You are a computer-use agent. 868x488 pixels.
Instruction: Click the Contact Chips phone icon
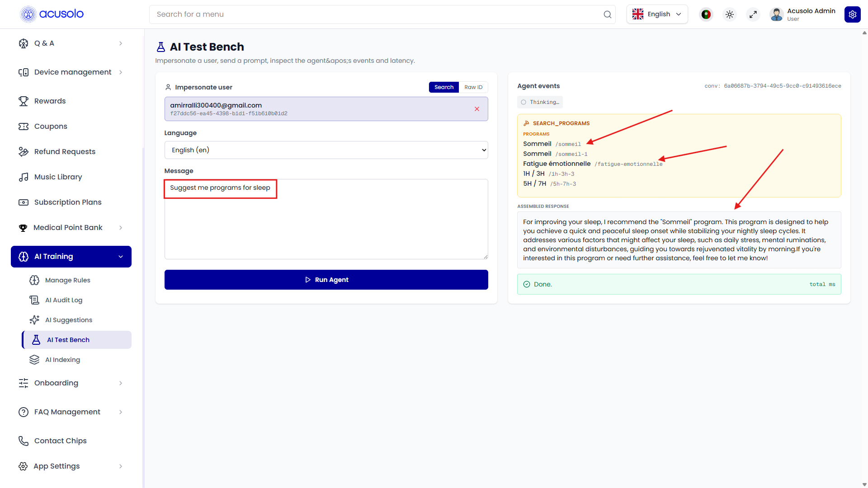point(24,441)
